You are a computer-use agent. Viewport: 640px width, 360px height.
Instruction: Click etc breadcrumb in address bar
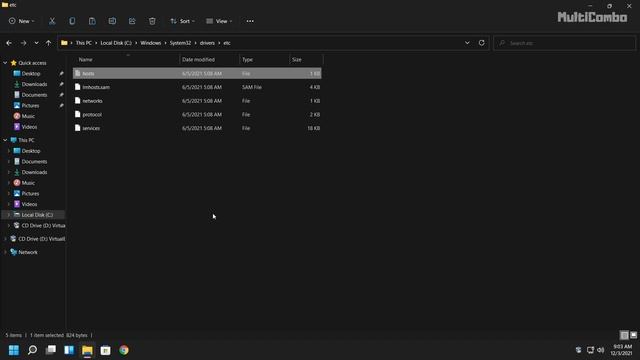click(x=227, y=43)
